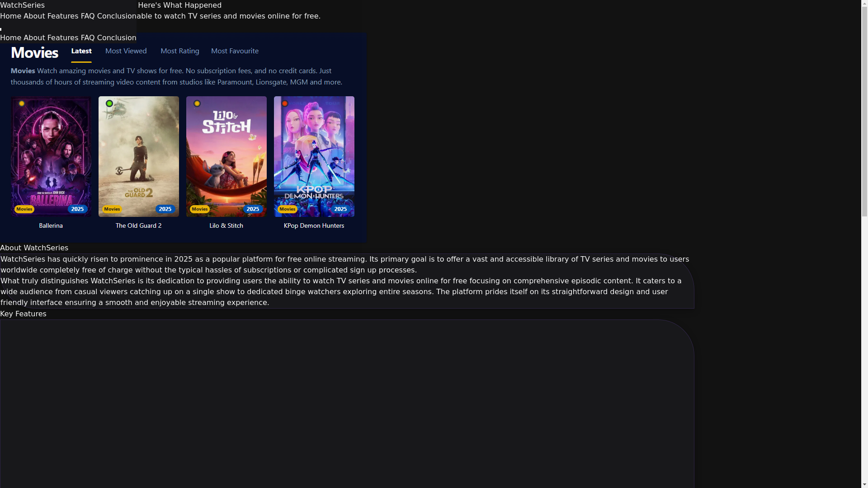
Task: Select FAQ in menu just above Movies banner
Action: pos(88,38)
